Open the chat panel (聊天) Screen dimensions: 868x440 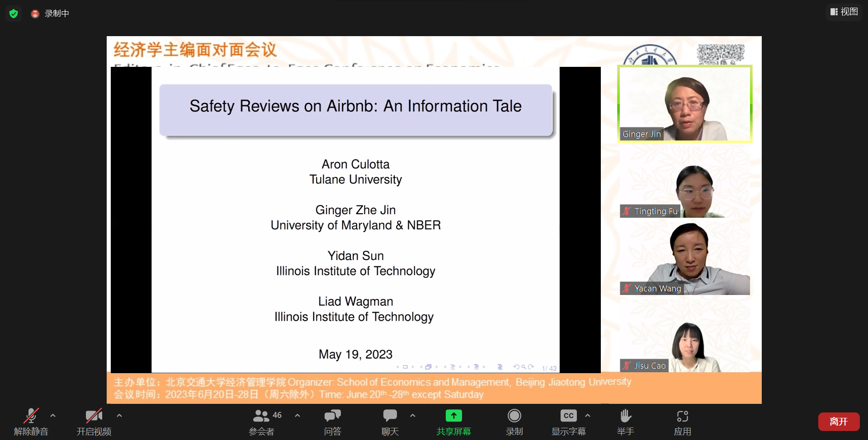click(390, 422)
